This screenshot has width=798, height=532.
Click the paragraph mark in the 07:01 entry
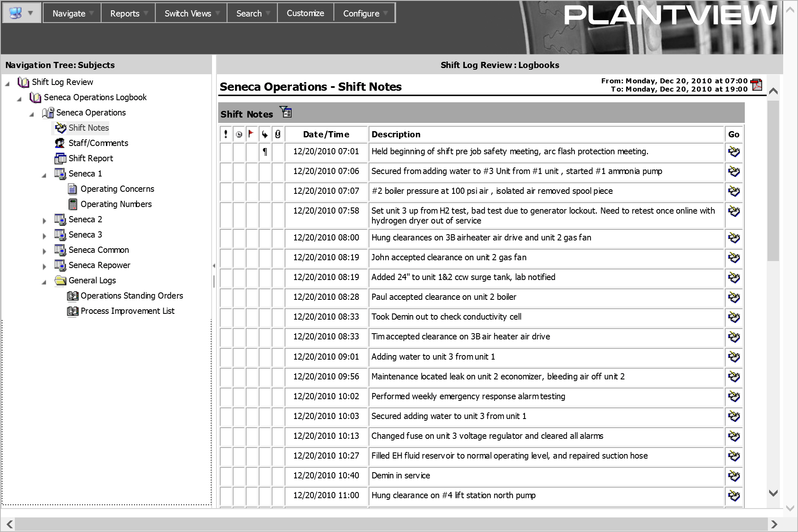[x=265, y=152]
